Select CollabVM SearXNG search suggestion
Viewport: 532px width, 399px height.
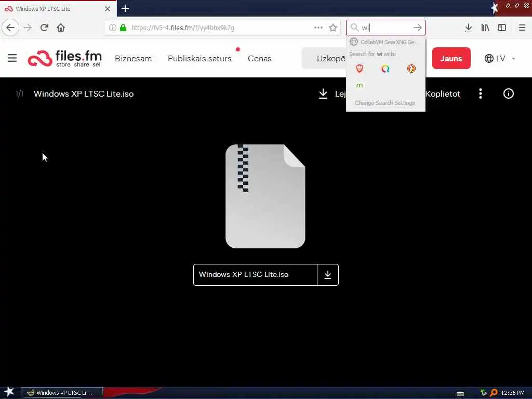coord(386,42)
